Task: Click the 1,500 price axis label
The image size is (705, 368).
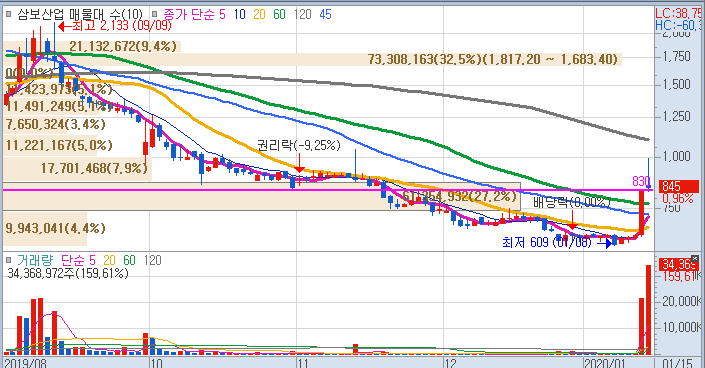Action: tap(677, 85)
